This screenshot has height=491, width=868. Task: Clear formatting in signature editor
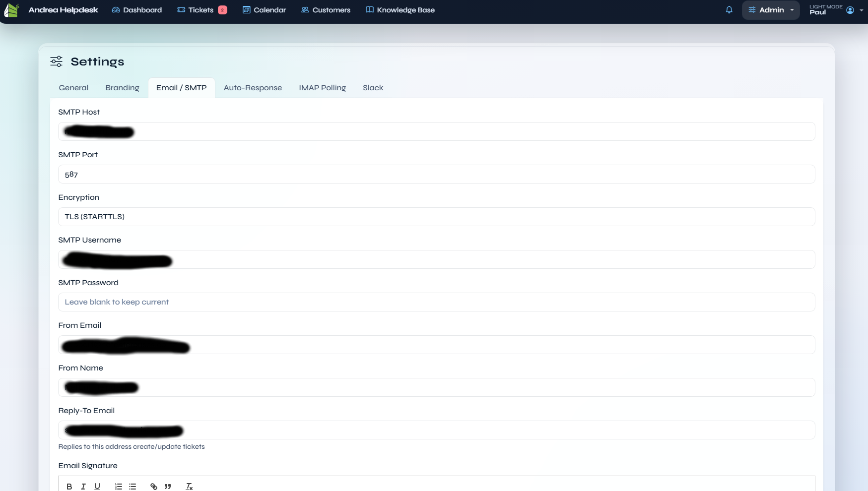(x=189, y=487)
